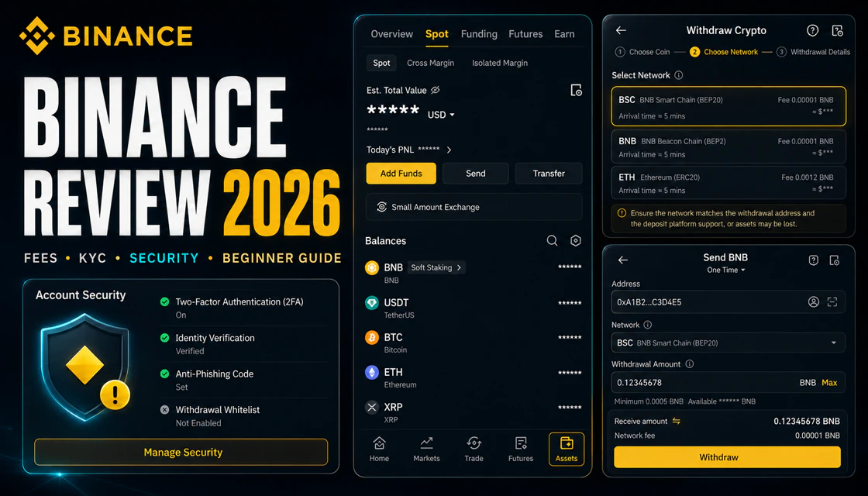Switch to the Funding tab
The width and height of the screenshot is (868, 496).
click(x=479, y=34)
